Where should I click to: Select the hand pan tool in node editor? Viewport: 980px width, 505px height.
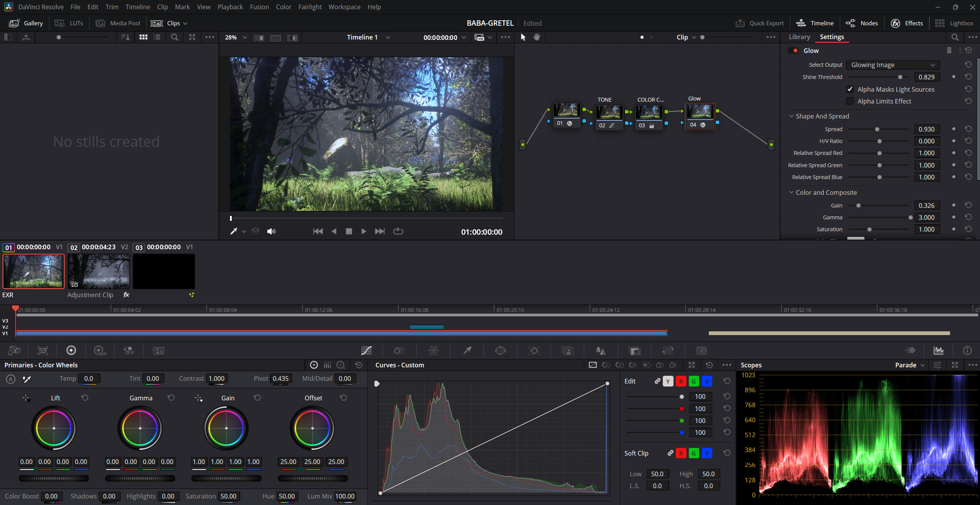click(537, 37)
